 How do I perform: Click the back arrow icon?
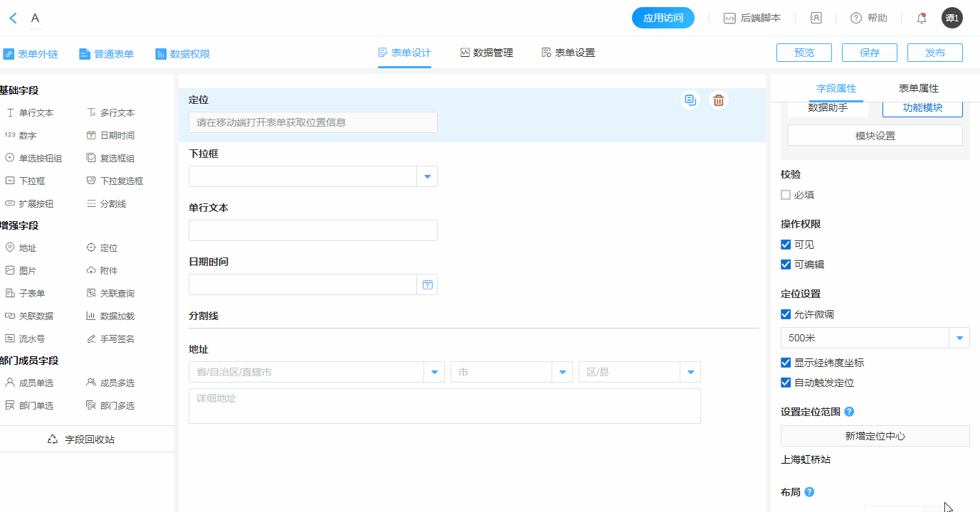click(13, 18)
